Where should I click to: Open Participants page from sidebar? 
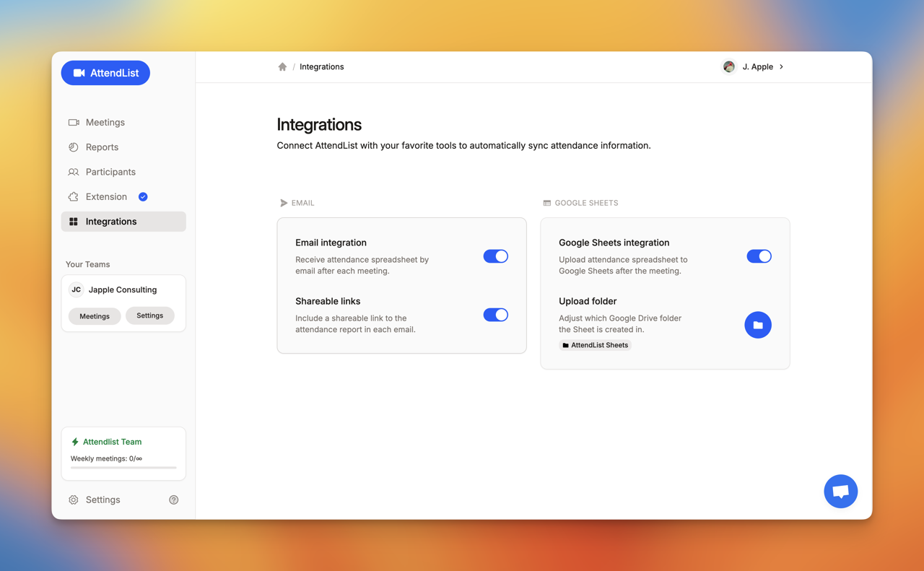110,172
